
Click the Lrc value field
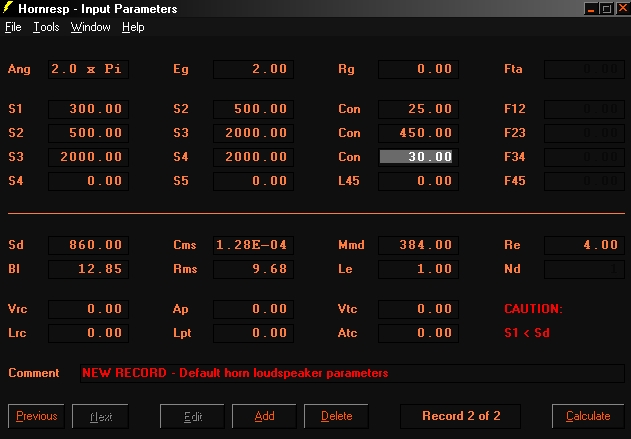[89, 333]
